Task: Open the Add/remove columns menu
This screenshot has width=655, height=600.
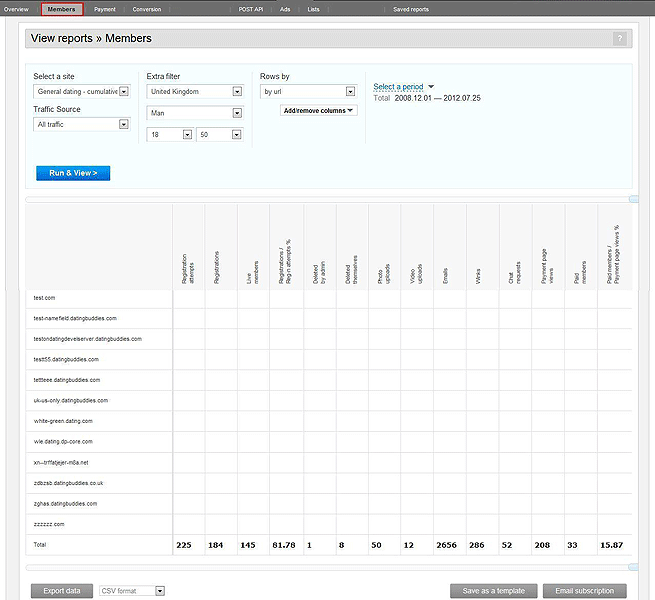Action: click(318, 110)
